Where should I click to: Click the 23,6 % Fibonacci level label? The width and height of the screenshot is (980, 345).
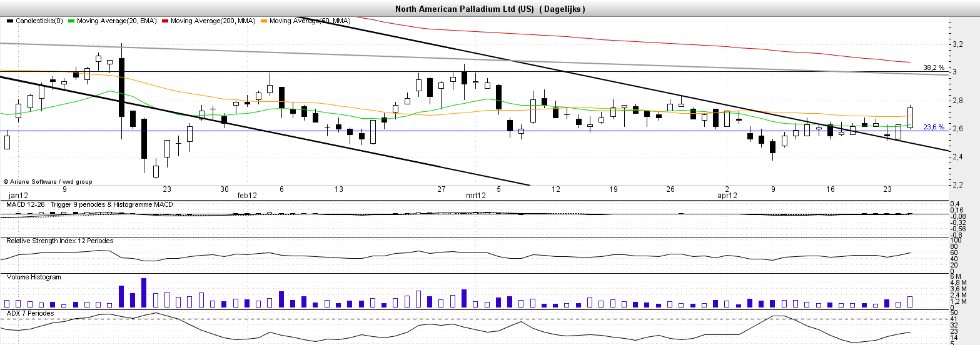(x=934, y=127)
